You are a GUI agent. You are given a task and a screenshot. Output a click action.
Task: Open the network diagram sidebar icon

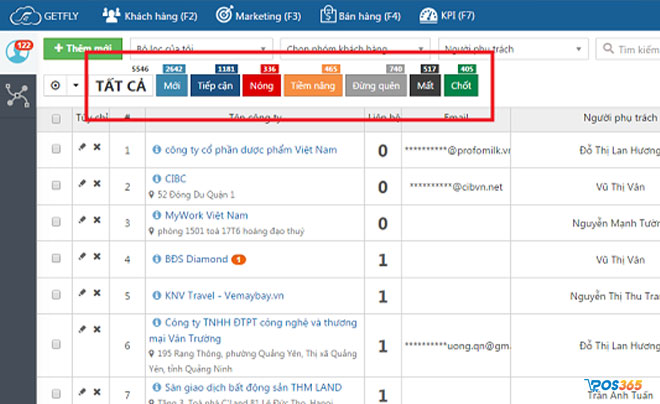tap(17, 96)
